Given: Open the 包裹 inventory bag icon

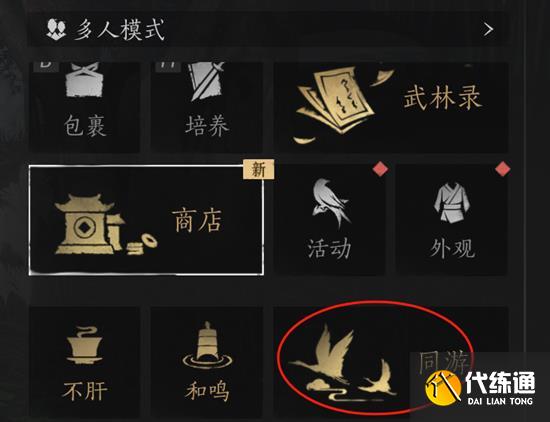Looking at the screenshot, I should 86,80.
